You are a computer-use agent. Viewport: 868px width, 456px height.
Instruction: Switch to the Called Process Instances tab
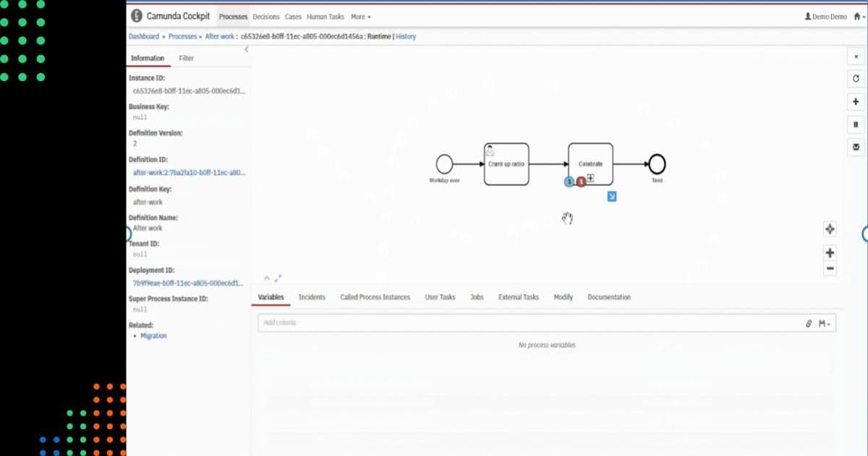click(x=375, y=297)
